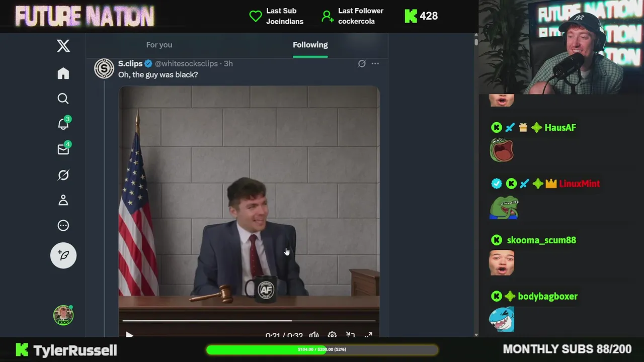Viewport: 644px width, 362px height.
Task: Click the Grok explain icon on the post
Action: tap(362, 63)
